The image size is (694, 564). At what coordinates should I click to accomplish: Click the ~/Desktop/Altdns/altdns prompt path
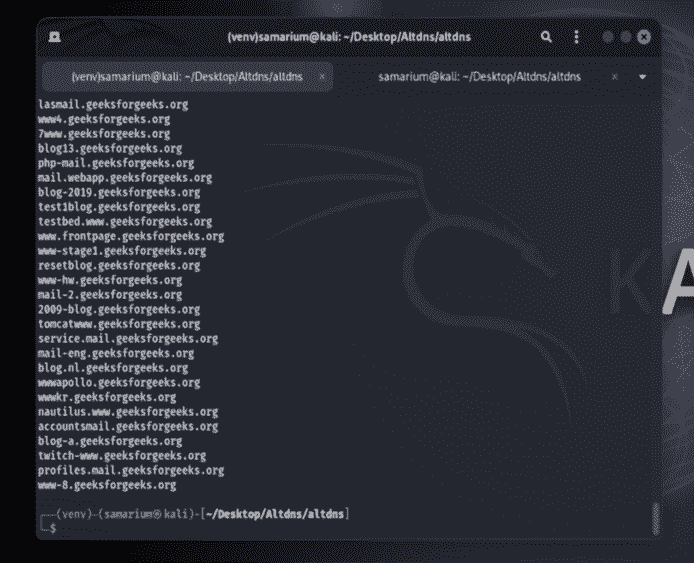coord(275,514)
